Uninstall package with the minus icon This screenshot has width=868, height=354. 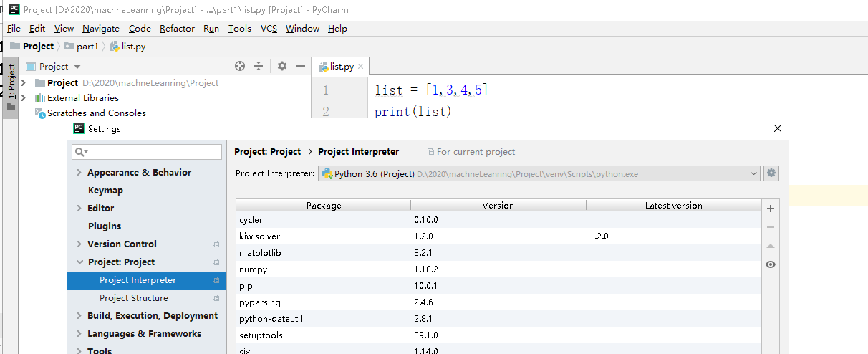[771, 227]
